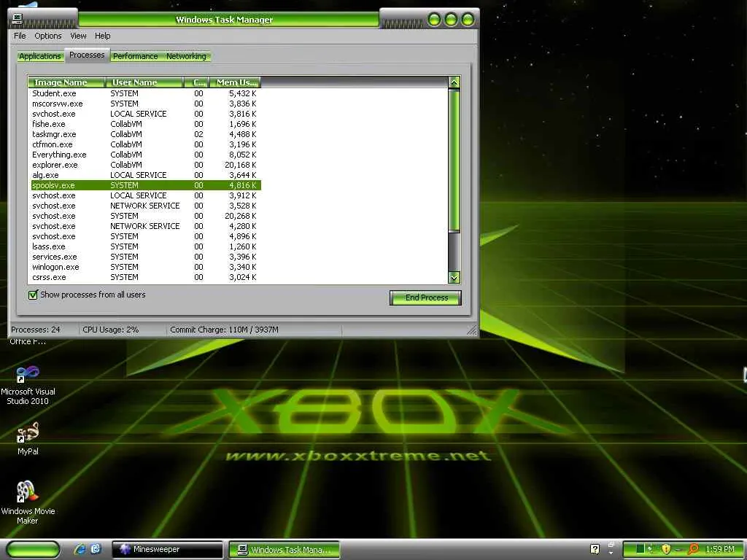
Task: Open the View menu
Action: pyautogui.click(x=78, y=36)
